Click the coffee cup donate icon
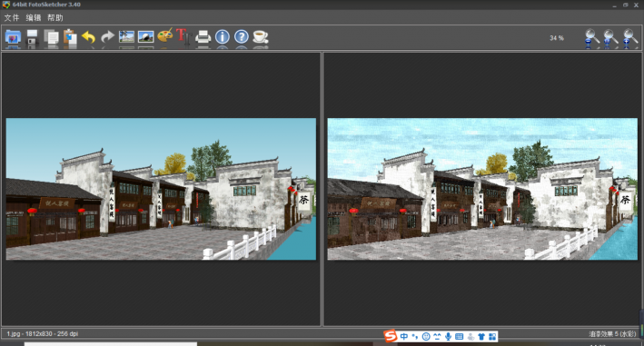Image resolution: width=644 pixels, height=346 pixels. (261, 37)
